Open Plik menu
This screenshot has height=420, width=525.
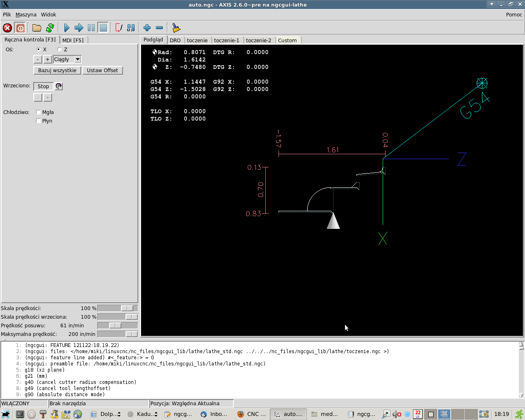pos(7,14)
